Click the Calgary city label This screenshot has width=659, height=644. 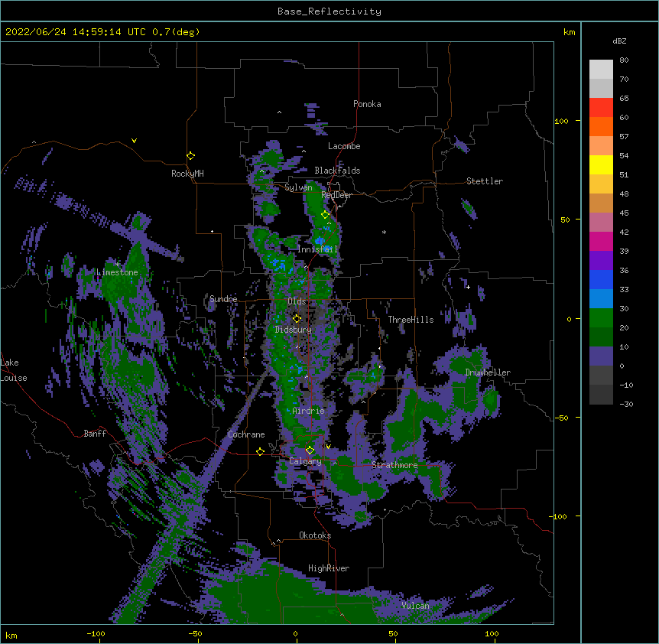[305, 461]
